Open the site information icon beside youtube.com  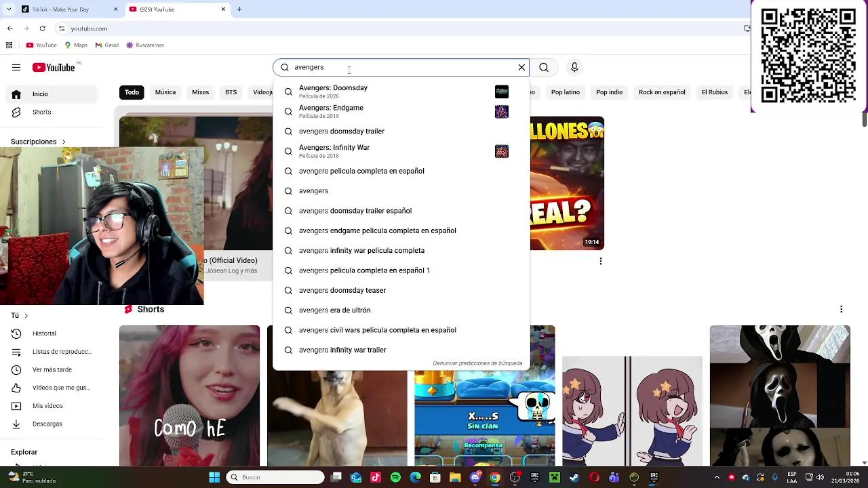tap(62, 28)
